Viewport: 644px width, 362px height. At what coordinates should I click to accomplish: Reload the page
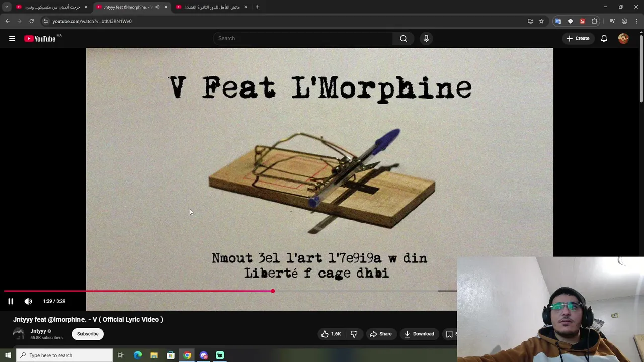coord(31,21)
